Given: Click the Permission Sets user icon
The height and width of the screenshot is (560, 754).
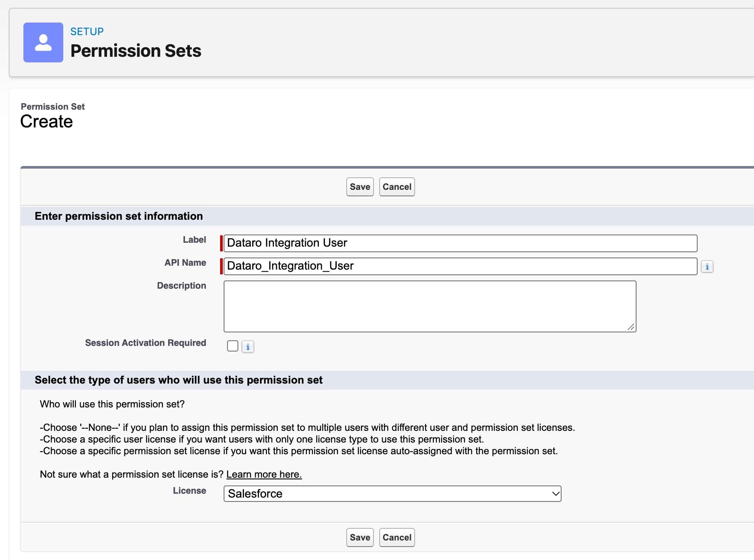Looking at the screenshot, I should pos(43,42).
